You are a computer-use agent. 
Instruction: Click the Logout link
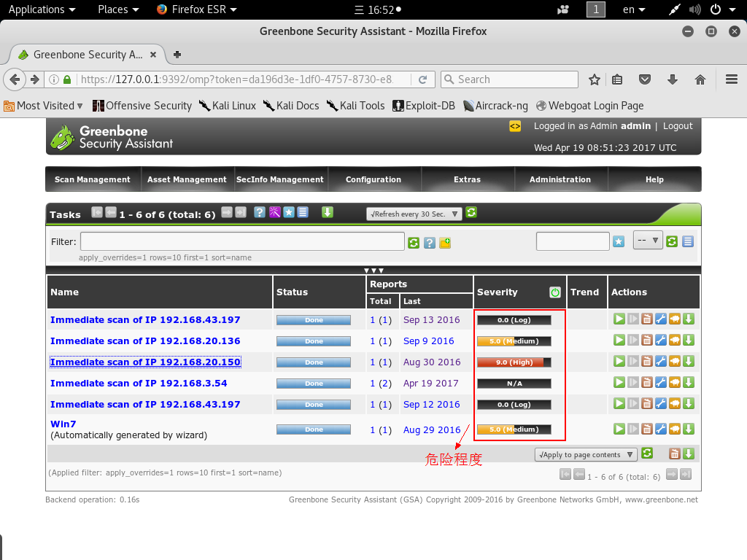678,126
